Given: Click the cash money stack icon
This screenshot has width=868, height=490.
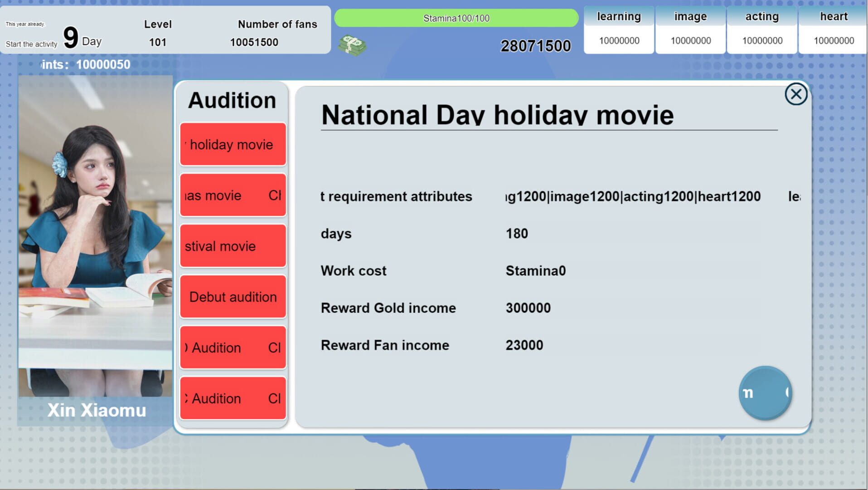Looking at the screenshot, I should pos(352,45).
